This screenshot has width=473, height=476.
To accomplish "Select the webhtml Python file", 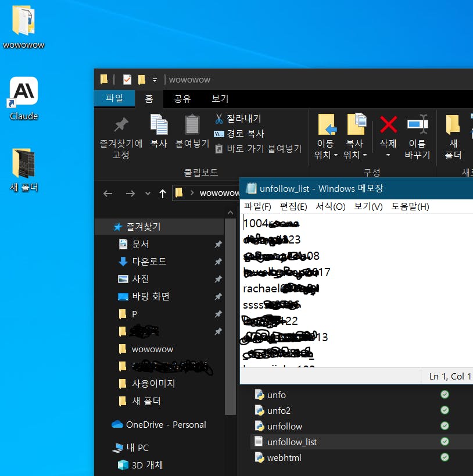I will pyautogui.click(x=278, y=457).
